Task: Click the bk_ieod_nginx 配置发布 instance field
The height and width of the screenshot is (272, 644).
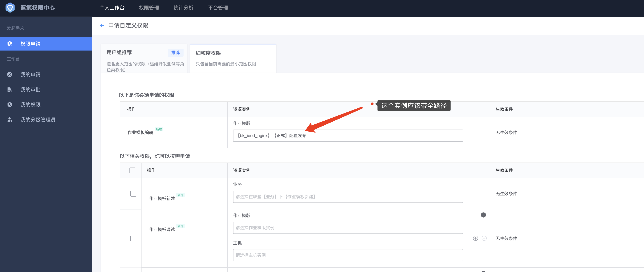Action: (x=348, y=135)
